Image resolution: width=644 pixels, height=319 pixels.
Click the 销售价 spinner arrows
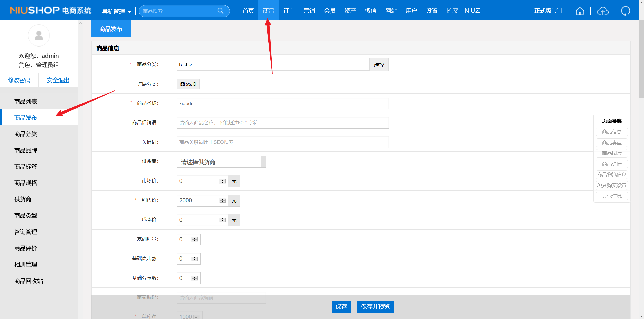coord(222,201)
